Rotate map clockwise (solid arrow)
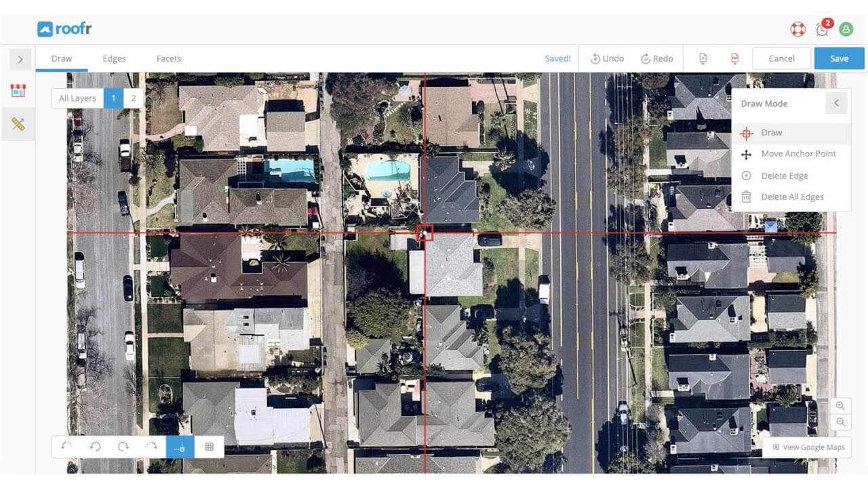 123,447
